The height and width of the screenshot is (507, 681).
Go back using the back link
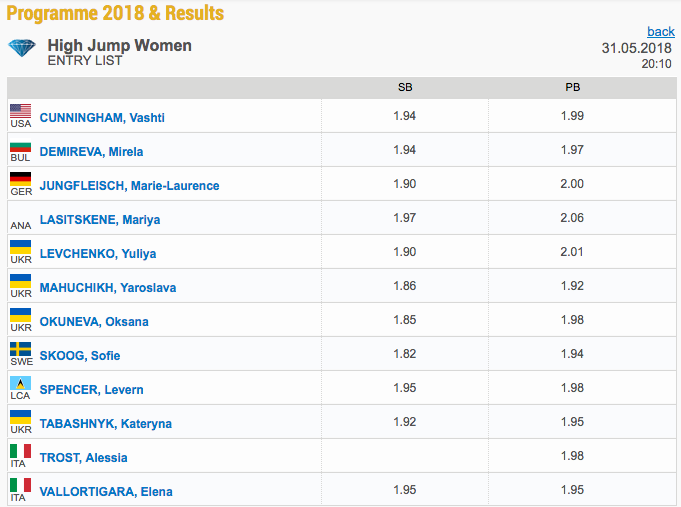(x=661, y=32)
